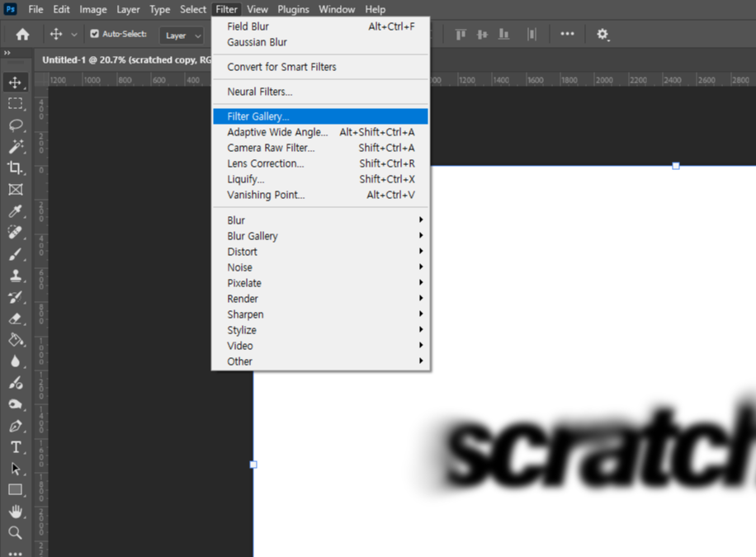Open the Window menu
This screenshot has width=756, height=557.
pyautogui.click(x=337, y=9)
